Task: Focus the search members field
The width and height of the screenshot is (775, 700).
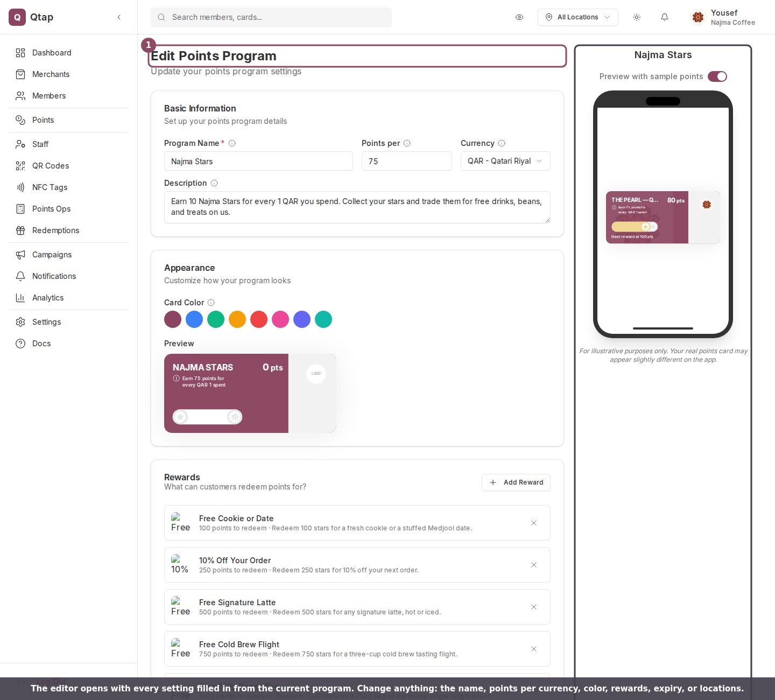Action: click(271, 17)
